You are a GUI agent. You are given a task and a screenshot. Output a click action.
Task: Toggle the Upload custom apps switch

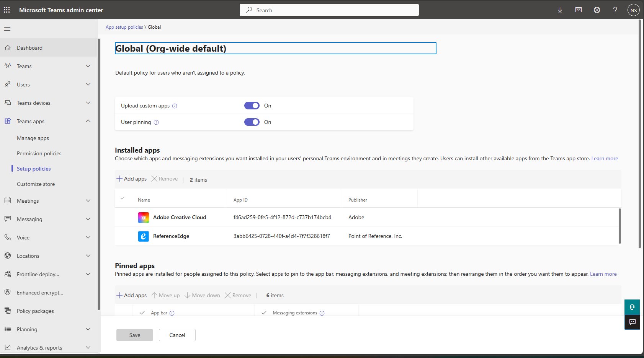point(252,106)
